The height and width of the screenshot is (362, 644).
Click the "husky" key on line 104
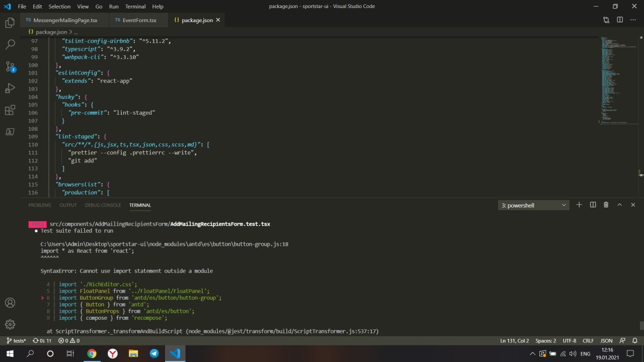click(x=66, y=97)
